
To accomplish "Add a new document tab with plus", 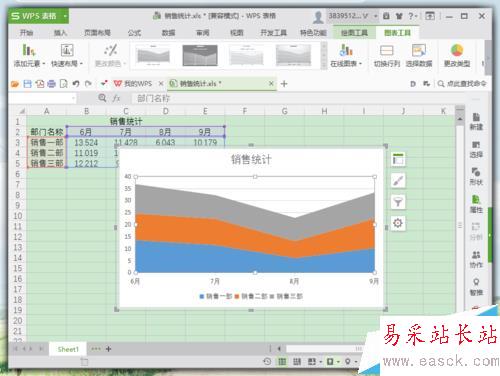I will (x=284, y=84).
